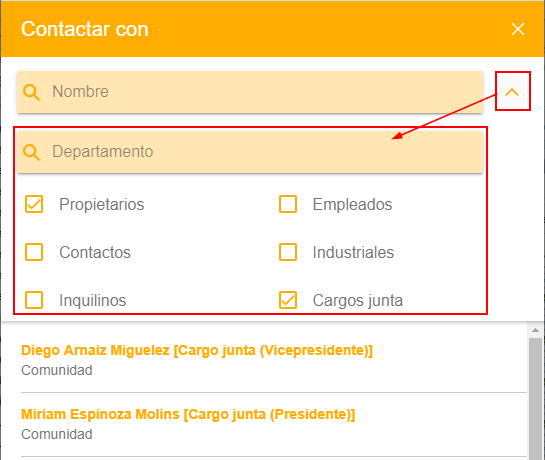Click the Cargos junta label text
The width and height of the screenshot is (545, 460).
(358, 301)
